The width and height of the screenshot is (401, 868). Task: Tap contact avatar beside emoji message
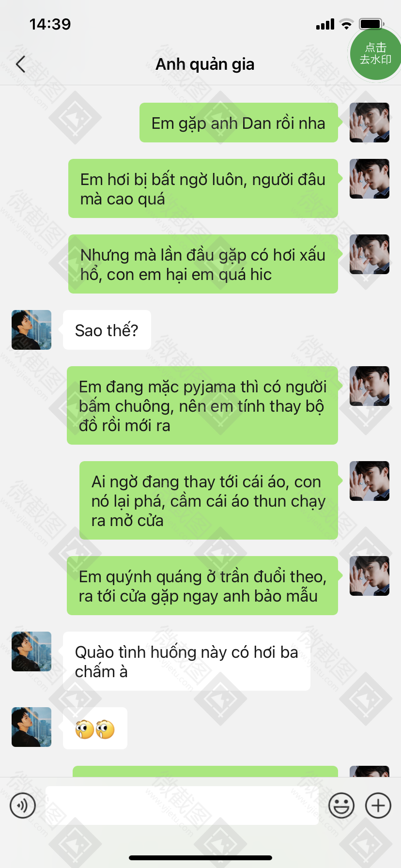point(31,727)
